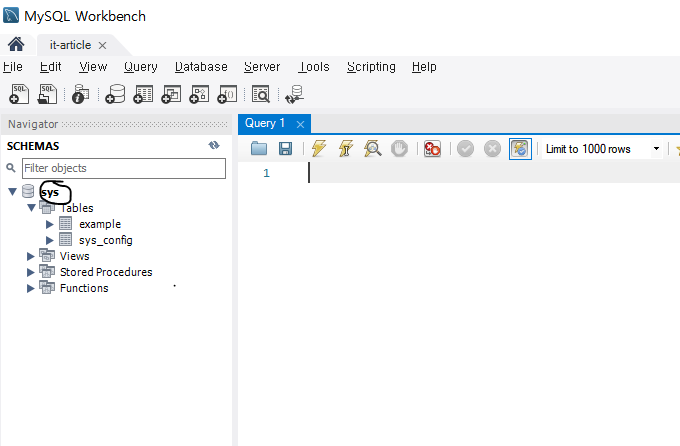Focus the Filter objects search field
Viewport: 680px width, 446px height.
point(124,168)
